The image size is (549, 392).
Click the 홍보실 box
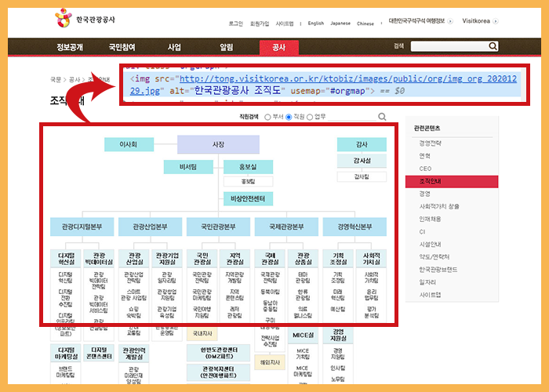tap(249, 167)
